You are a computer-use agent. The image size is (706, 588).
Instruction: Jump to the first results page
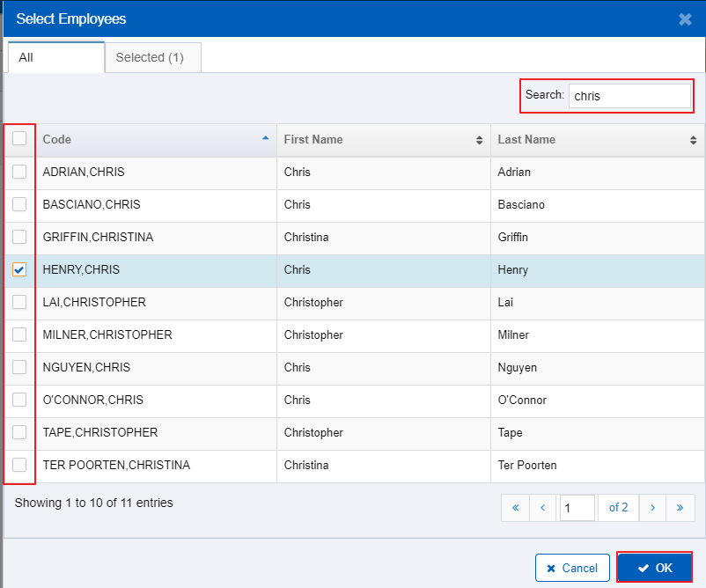pyautogui.click(x=515, y=508)
